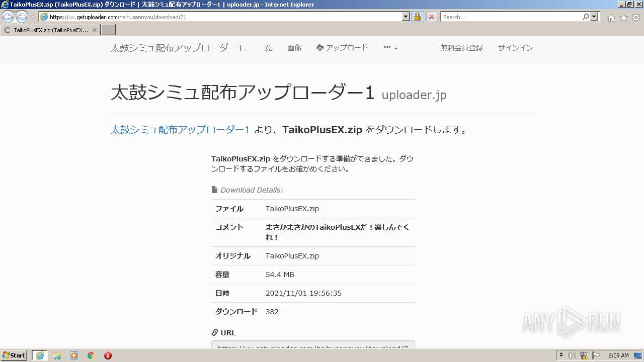Viewport: 644px width, 362px height.
Task: Click the volume speaker tray icon
Action: click(x=572, y=355)
